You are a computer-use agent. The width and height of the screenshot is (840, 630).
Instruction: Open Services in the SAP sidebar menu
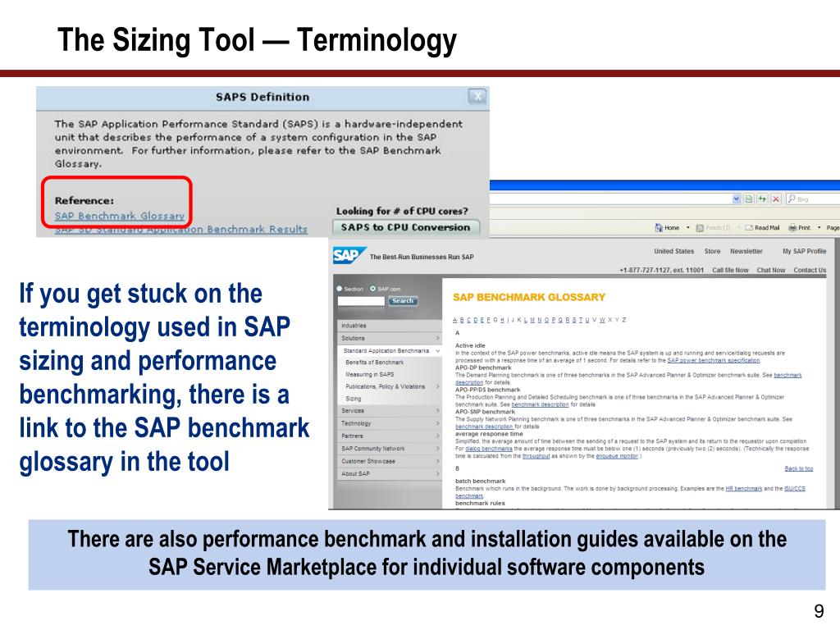click(x=388, y=411)
